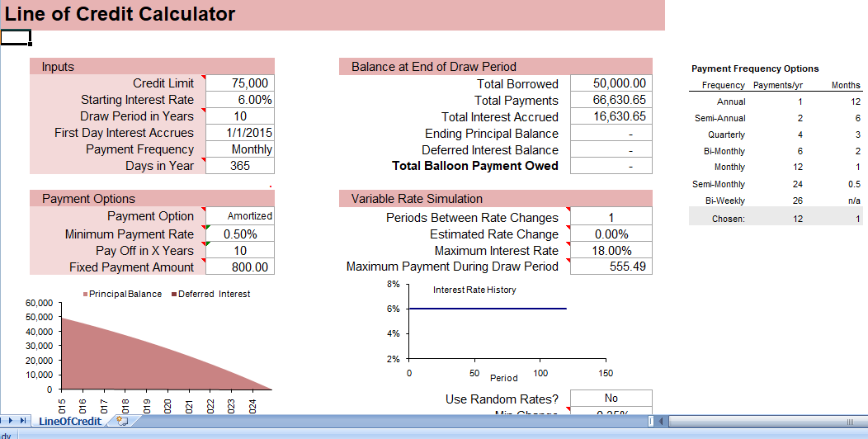Select the Credit Limit value 75,000

[240, 83]
